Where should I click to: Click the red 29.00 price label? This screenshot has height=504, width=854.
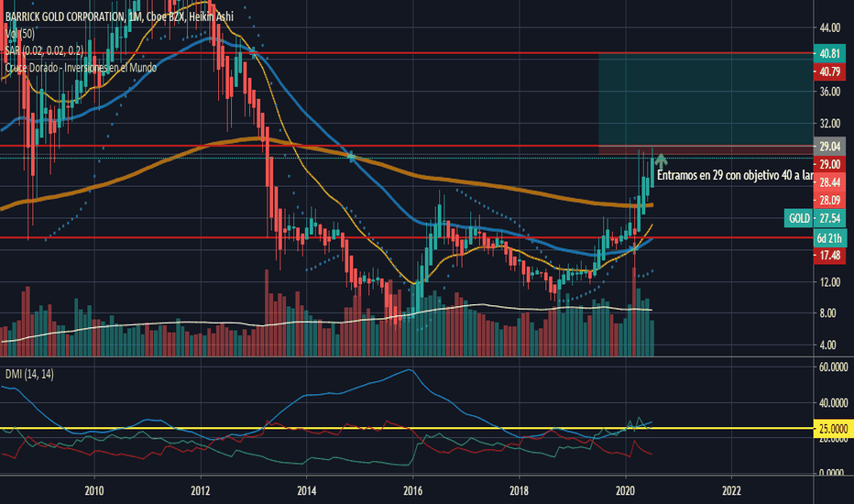[829, 164]
